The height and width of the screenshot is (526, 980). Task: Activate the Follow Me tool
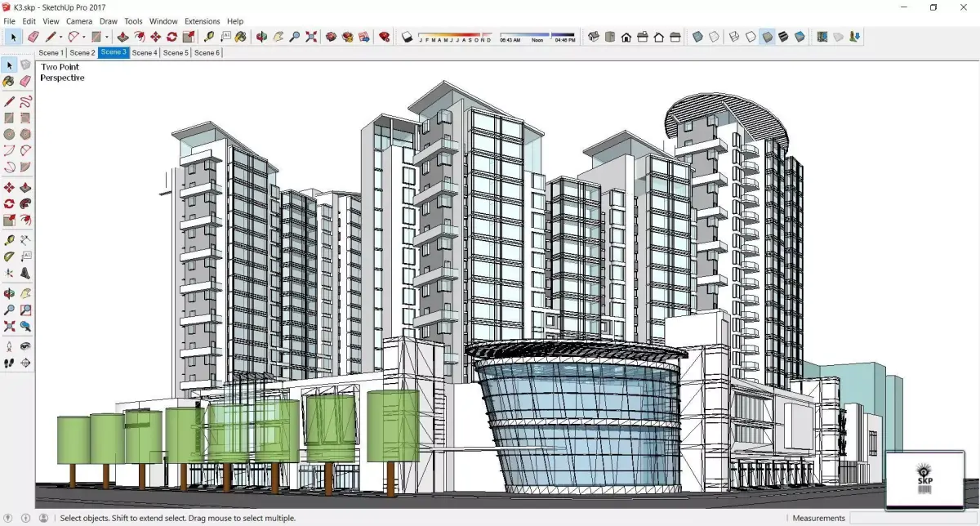click(25, 203)
